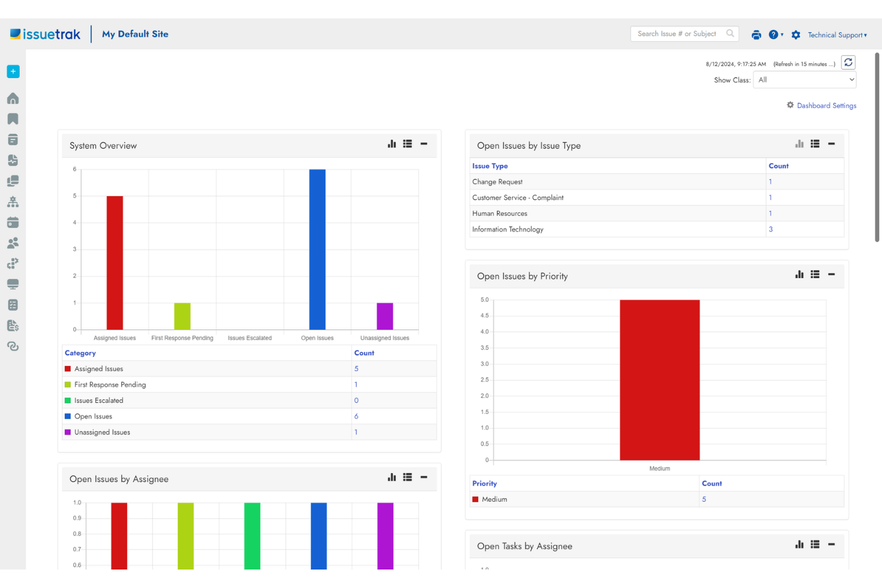Click the Search Issue # or Subject field
This screenshot has width=882, height=588.
(679, 33)
